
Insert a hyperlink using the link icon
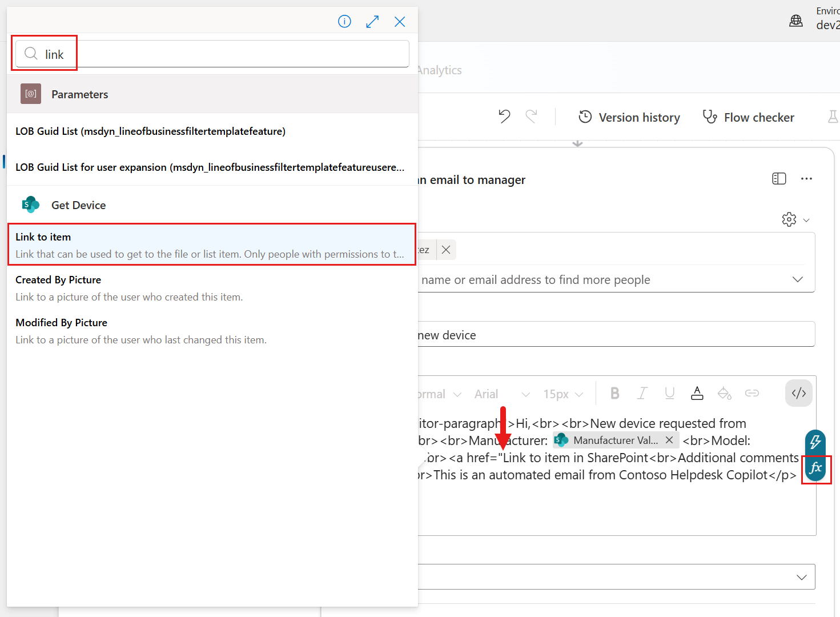[752, 393]
